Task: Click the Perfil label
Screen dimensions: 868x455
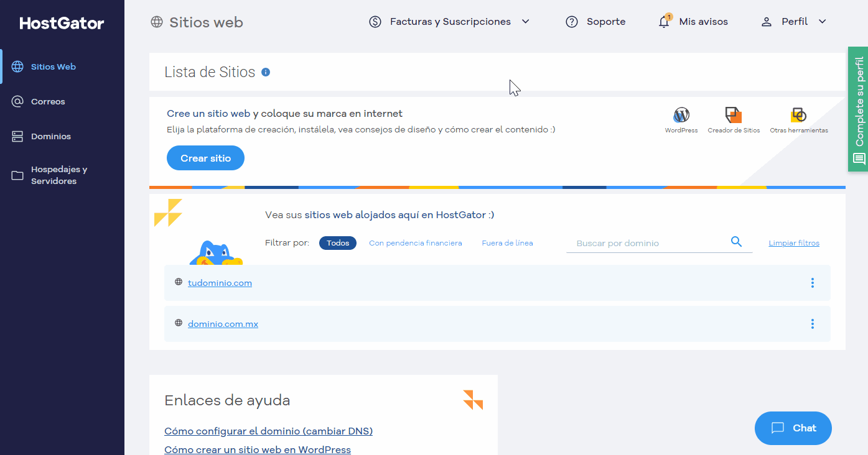Action: pyautogui.click(x=795, y=22)
